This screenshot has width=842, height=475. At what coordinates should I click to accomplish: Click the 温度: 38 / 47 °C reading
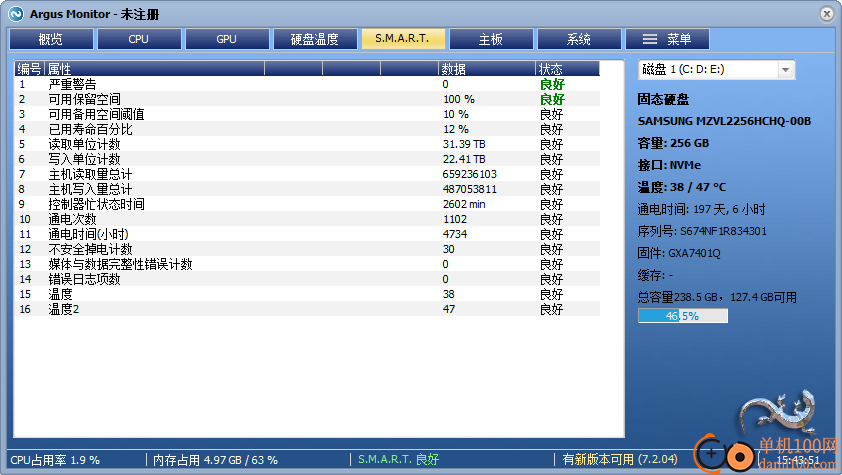681,187
